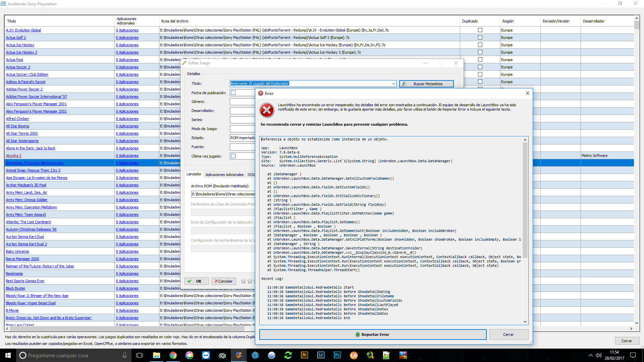644x362 pixels.
Task: Click the Archivo ROM path input field
Action: 223,194
